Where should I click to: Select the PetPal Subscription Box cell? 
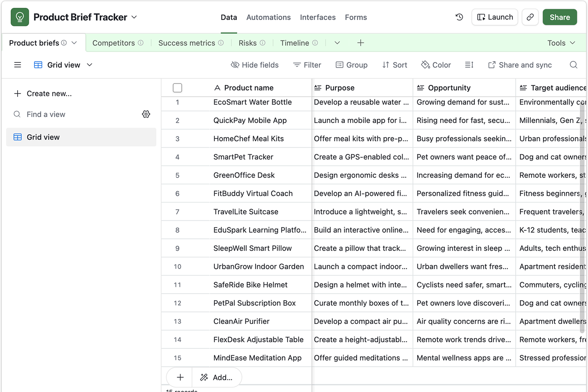261,303
